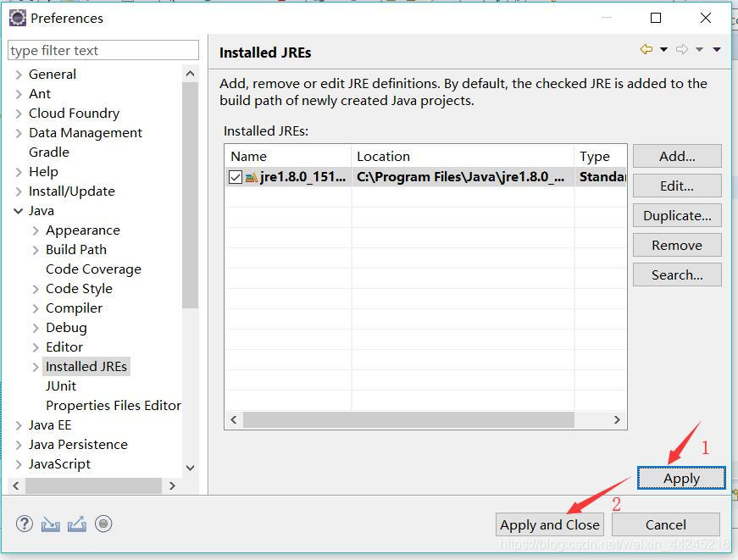Screen dimensions: 738x560
Task: Expand the Compiler node
Action: 36,308
